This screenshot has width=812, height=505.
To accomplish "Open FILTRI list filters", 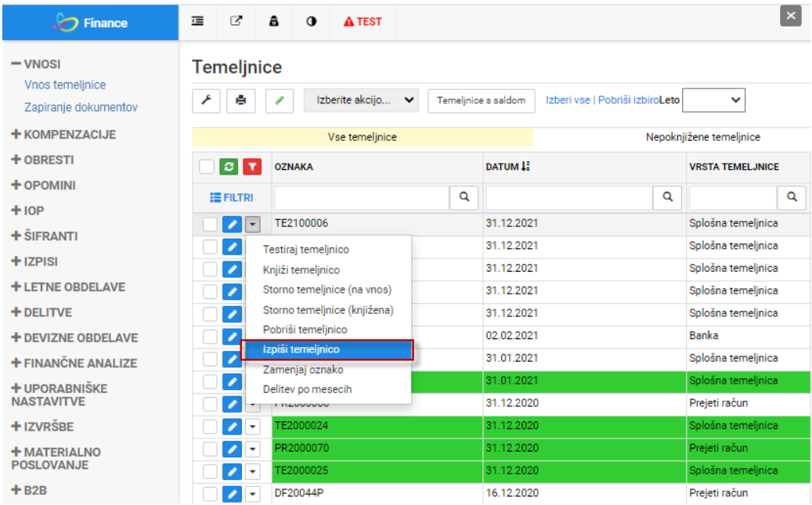I will [232, 197].
